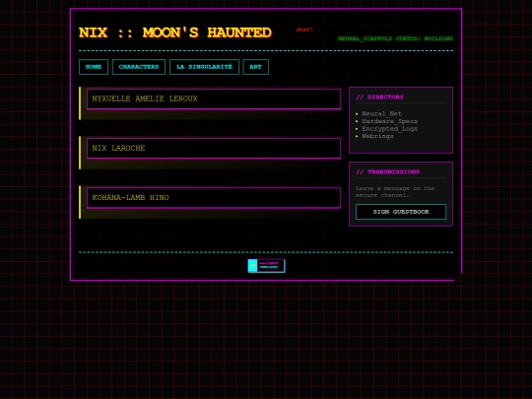Open the Encrypted_Logs directory link

coord(390,129)
